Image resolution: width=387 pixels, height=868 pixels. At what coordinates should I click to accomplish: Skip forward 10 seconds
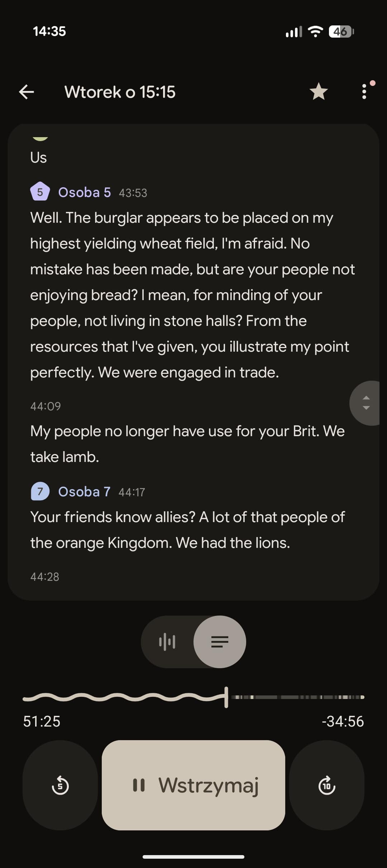(327, 785)
